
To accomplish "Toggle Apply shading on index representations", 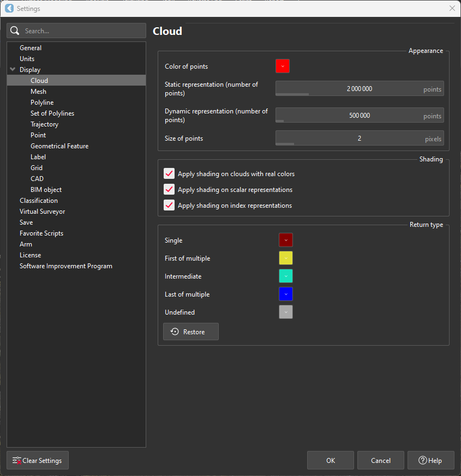I will pyautogui.click(x=169, y=206).
